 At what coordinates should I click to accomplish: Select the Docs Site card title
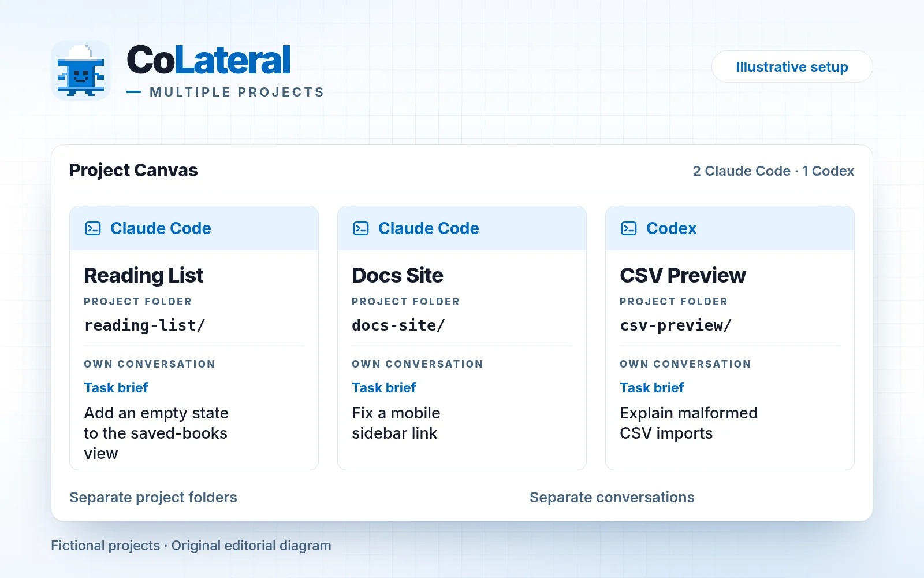(398, 276)
